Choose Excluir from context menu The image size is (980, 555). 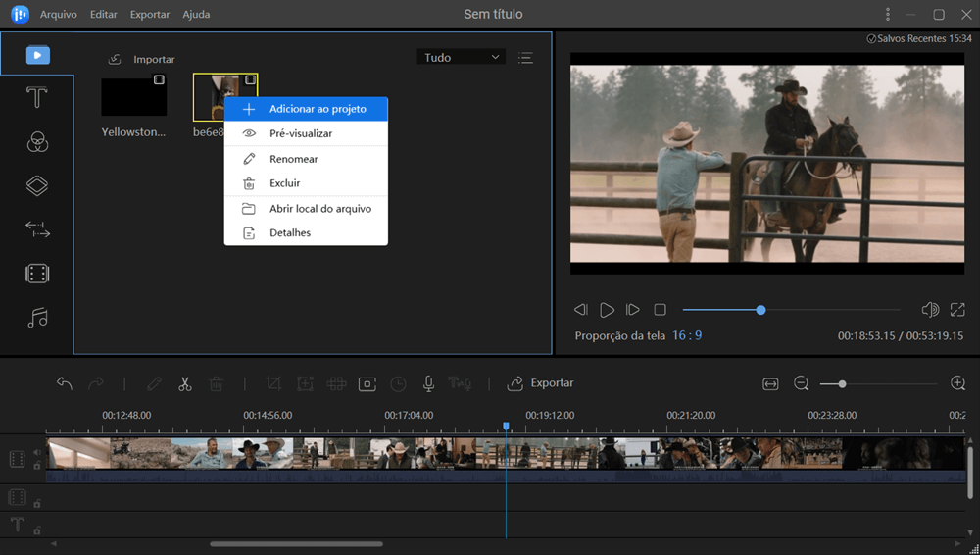pos(306,183)
